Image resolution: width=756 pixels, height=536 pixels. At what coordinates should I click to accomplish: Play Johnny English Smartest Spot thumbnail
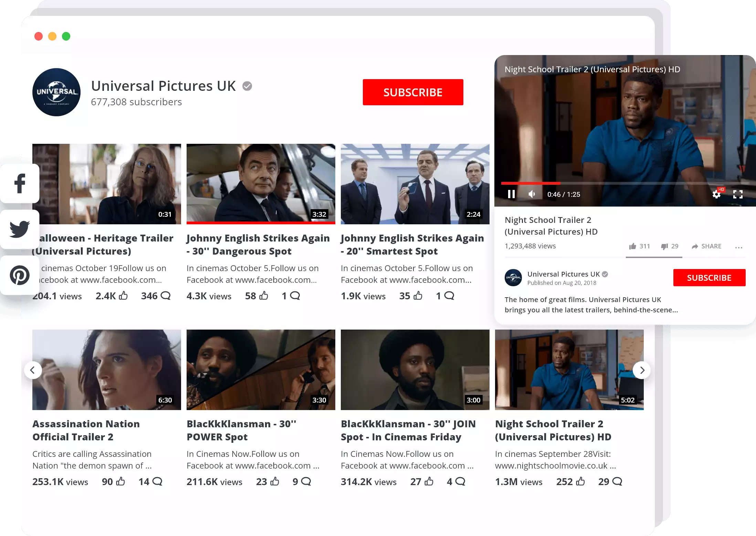[x=415, y=184]
